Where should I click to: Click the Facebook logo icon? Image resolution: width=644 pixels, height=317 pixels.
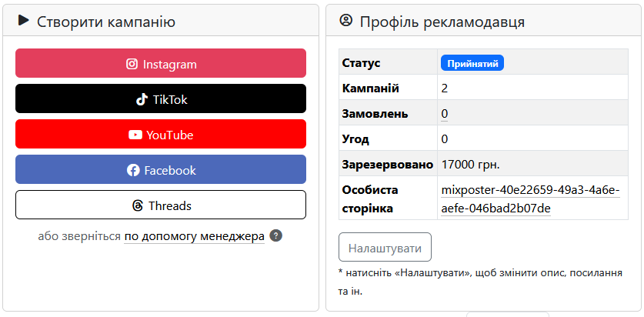tap(133, 170)
